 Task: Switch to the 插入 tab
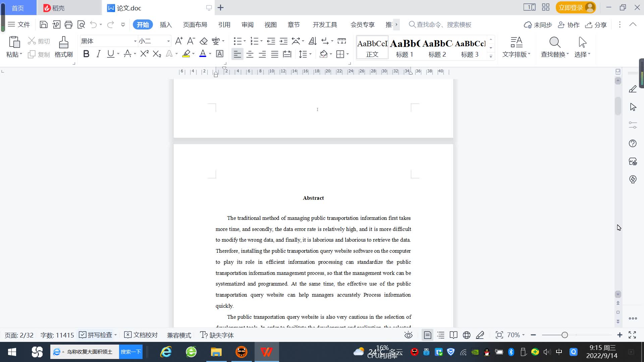166,24
